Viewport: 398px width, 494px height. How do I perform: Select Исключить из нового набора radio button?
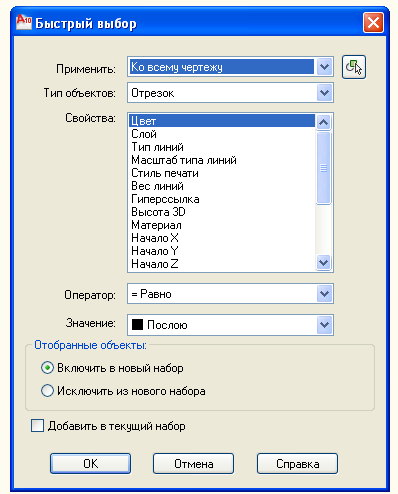tap(47, 390)
